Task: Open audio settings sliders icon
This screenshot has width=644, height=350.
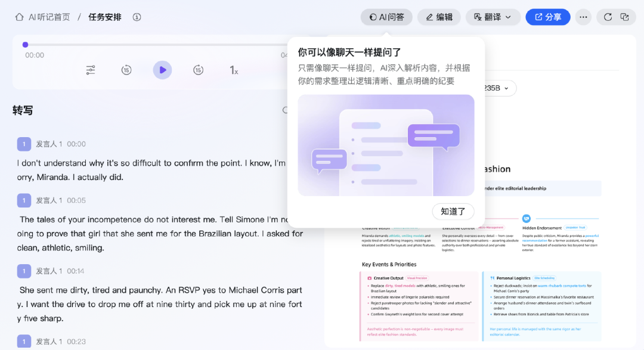Action: 91,70
